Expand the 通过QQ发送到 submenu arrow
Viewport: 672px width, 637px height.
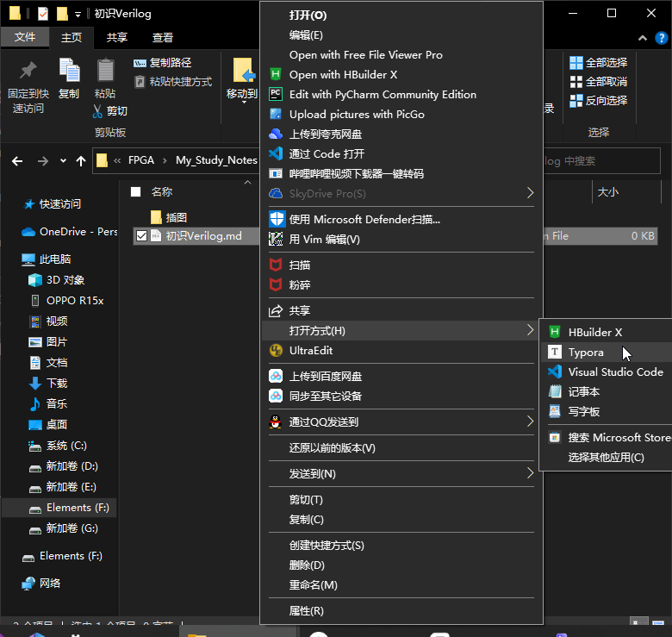point(530,422)
